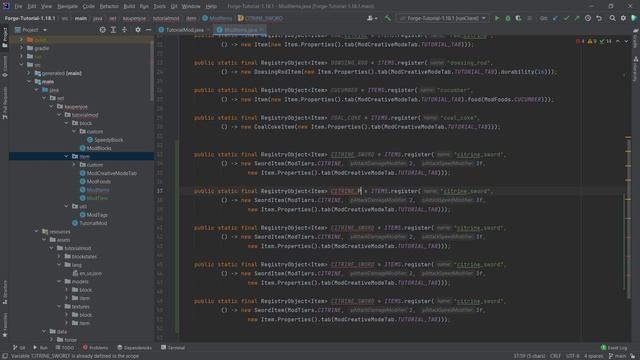The width and height of the screenshot is (640, 360).
Task: Open the TODO tool window button
Action: (x=64, y=348)
